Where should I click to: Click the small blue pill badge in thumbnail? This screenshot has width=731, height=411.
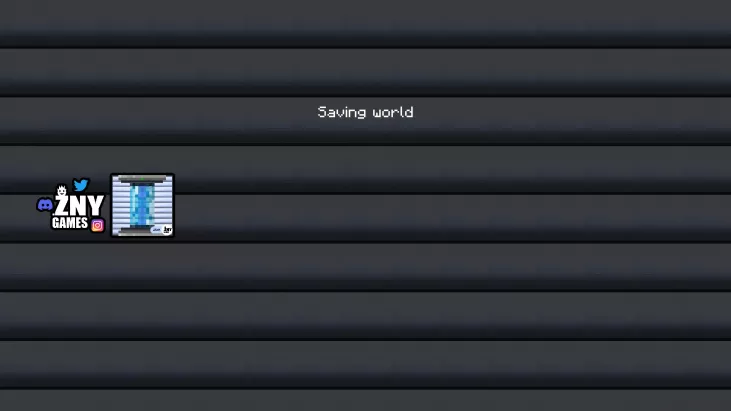click(157, 230)
